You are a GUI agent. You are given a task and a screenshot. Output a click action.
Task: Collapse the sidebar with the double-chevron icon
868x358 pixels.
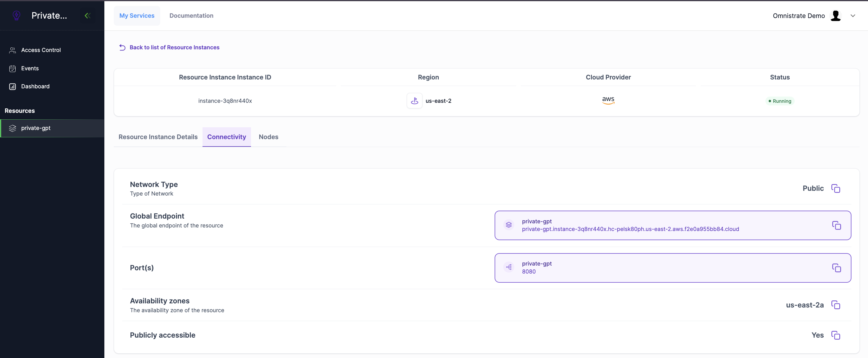(88, 15)
